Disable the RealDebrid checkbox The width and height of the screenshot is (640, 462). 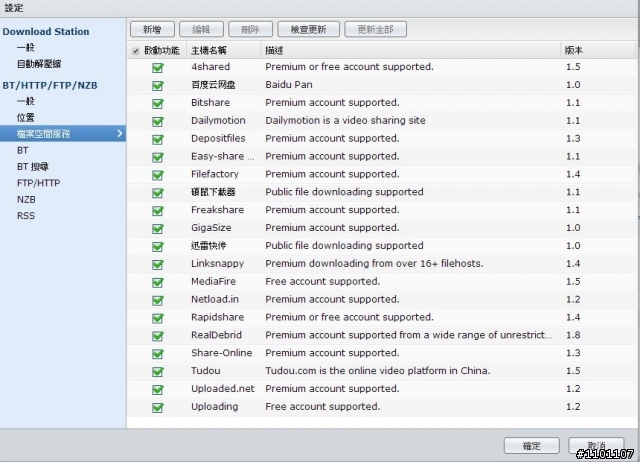[x=158, y=336]
